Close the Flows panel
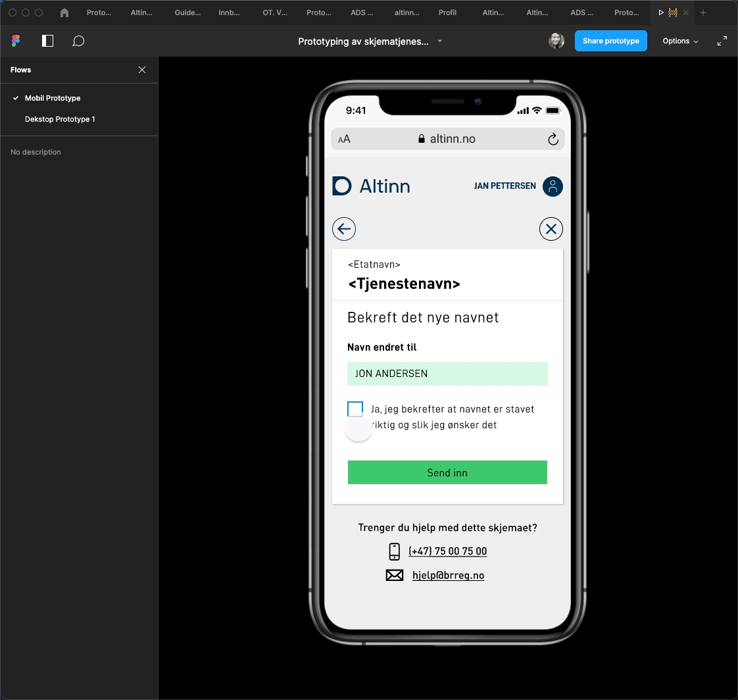This screenshot has width=738, height=700. [x=142, y=70]
